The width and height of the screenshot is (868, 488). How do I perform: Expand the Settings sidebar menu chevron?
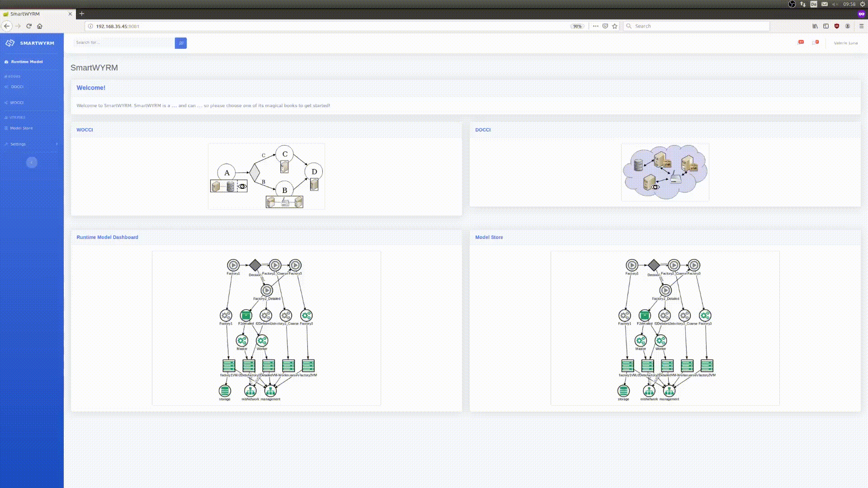[57, 144]
